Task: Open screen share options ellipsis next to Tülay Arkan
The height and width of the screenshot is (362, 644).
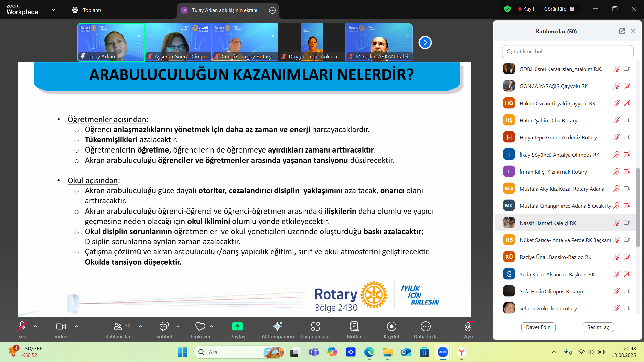Action: (272, 10)
